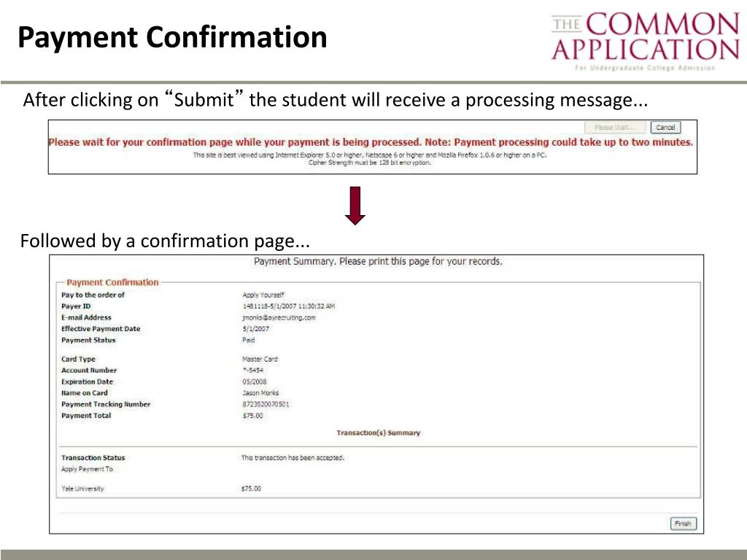The image size is (747, 560).
Task: Click the red payment processing warning text
Action: pos(371,142)
